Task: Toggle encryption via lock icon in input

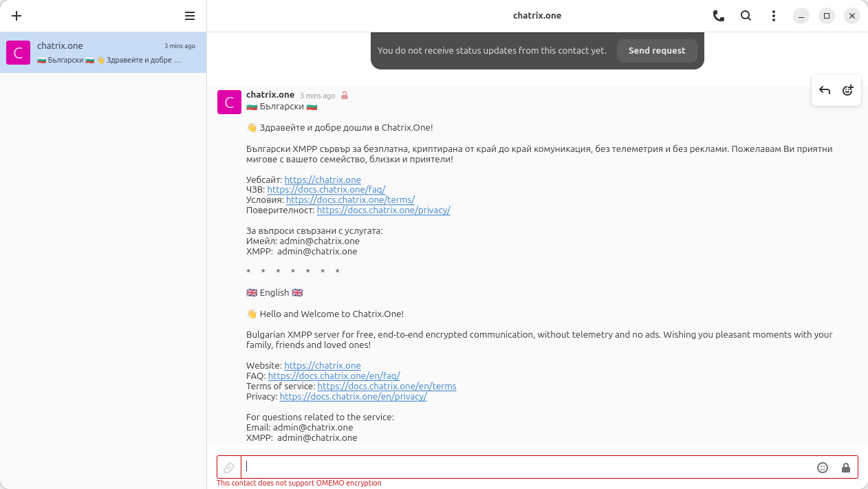Action: pyautogui.click(x=846, y=468)
